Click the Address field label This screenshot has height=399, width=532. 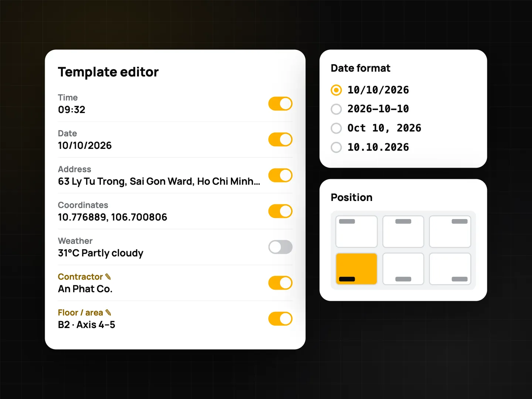point(75,169)
